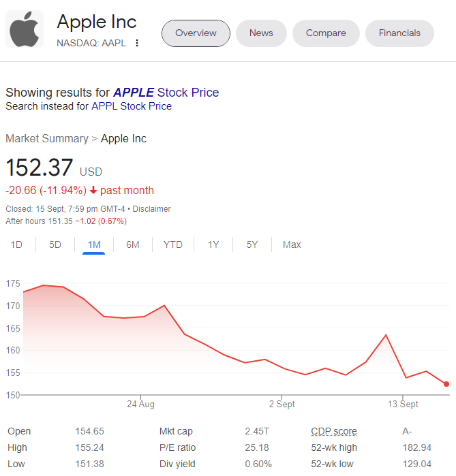Viewport: 456px width, 476px height.
Task: Select the Overview tab
Action: [x=196, y=33]
